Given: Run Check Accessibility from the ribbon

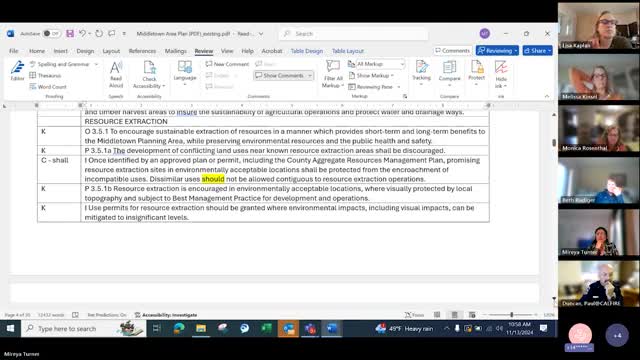Looking at the screenshot, I should (149, 74).
